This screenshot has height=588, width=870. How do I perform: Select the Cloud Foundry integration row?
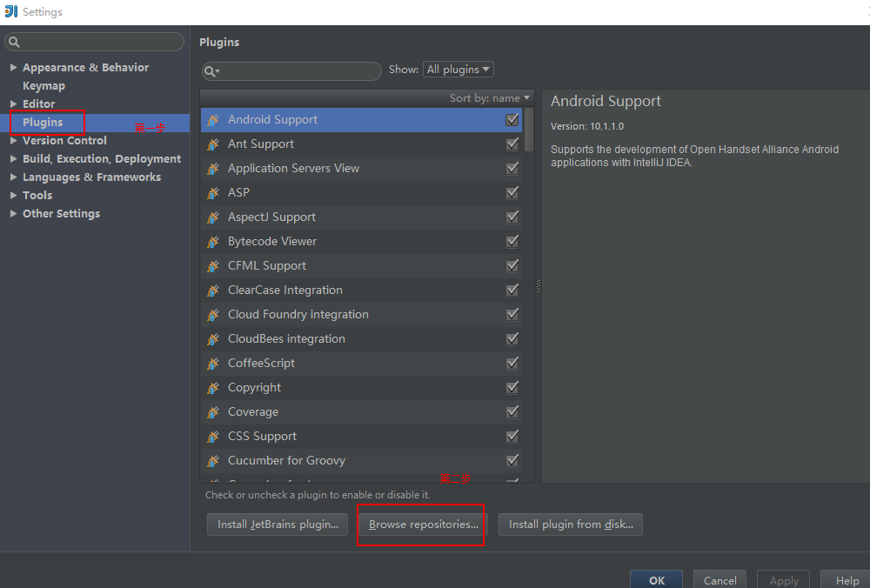[x=361, y=315]
